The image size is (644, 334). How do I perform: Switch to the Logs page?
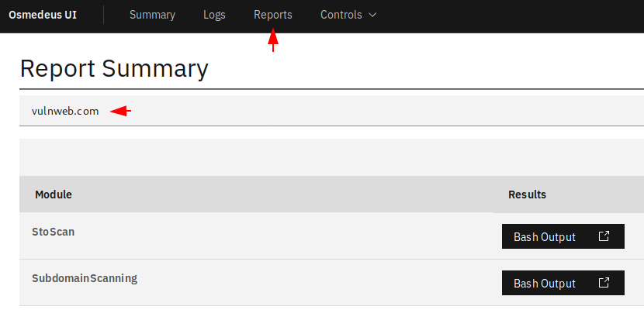214,15
